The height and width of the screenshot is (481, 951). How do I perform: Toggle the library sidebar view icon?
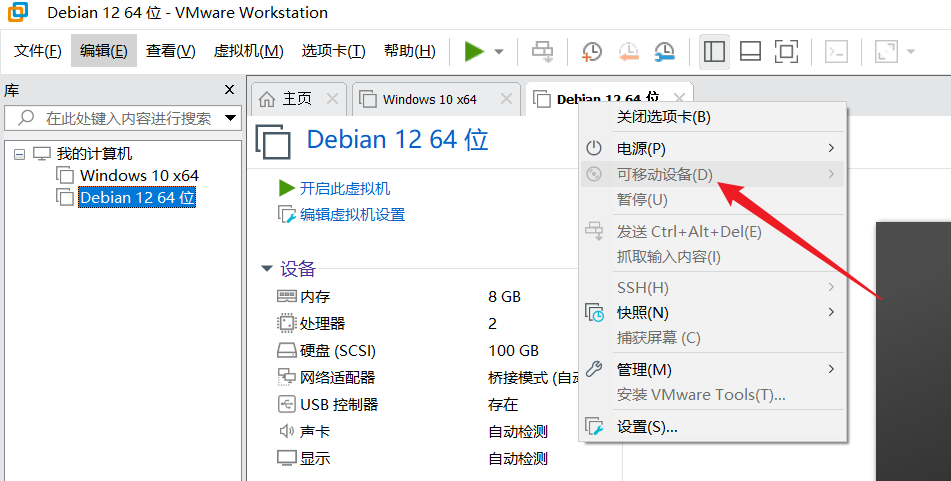(714, 52)
